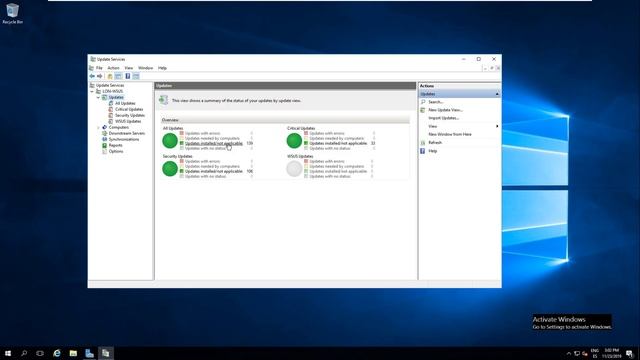Viewport: 640px width, 360px height.
Task: Collapse the Updates section in Actions pane
Action: pyautogui.click(x=497, y=94)
